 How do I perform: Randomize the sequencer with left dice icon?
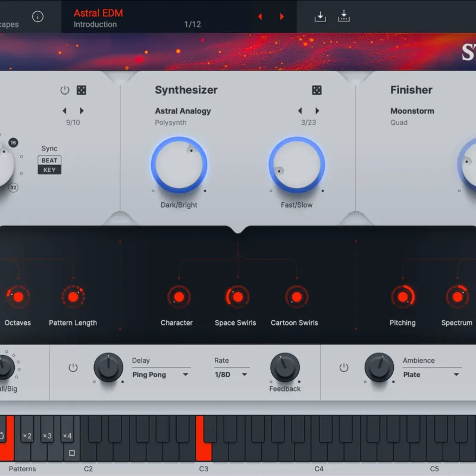(81, 90)
